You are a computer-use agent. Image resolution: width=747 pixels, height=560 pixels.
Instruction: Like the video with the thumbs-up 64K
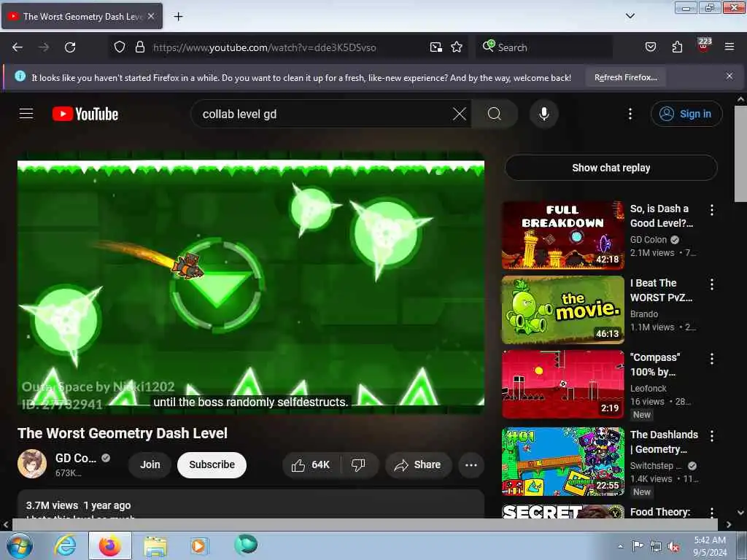[x=311, y=465]
